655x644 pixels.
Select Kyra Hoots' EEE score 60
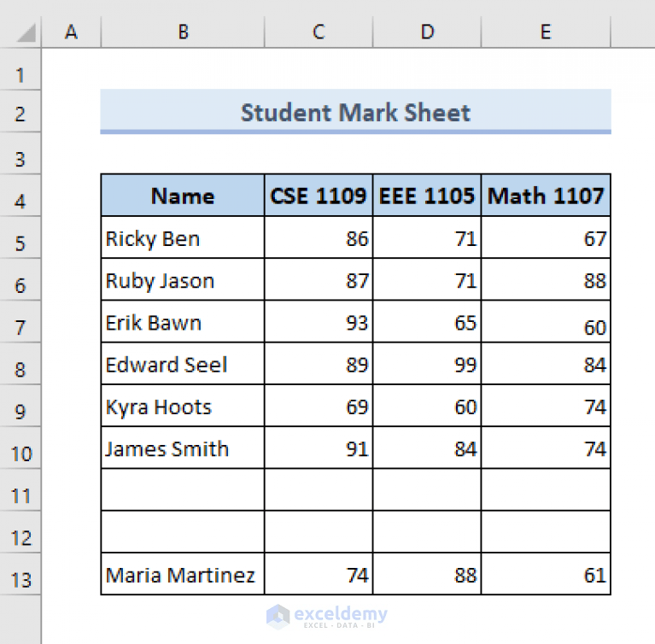tap(427, 406)
